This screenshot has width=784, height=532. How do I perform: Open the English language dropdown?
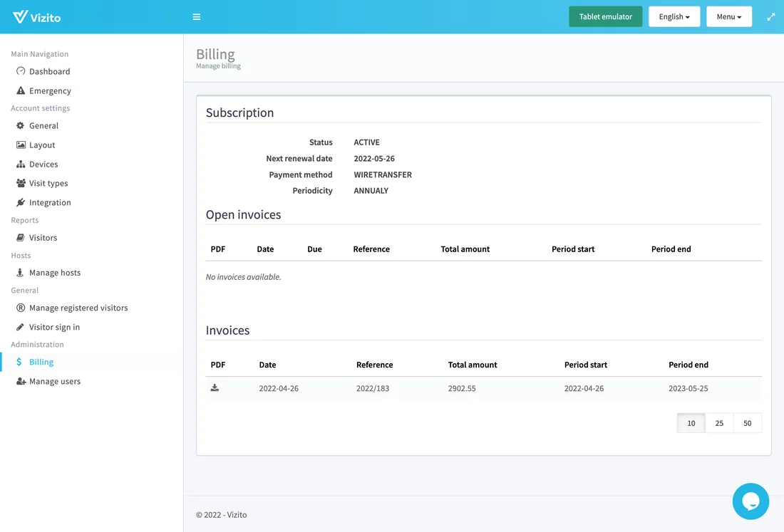click(x=674, y=16)
